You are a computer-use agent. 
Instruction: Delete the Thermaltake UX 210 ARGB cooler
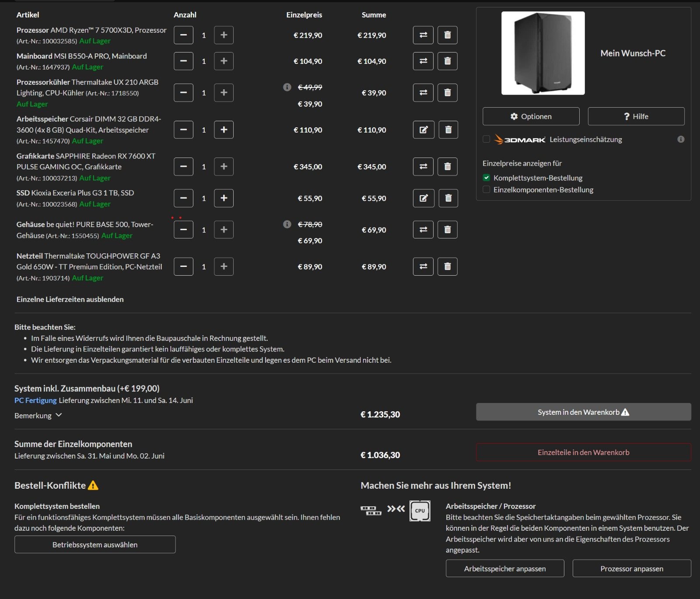[448, 93]
